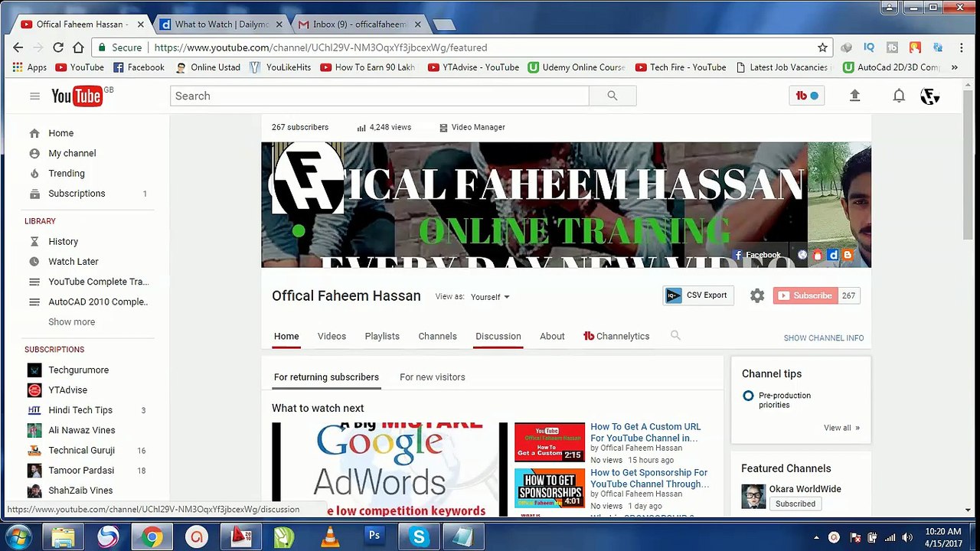The width and height of the screenshot is (980, 551).
Task: Select Pre-production priorities radio option
Action: click(x=748, y=396)
